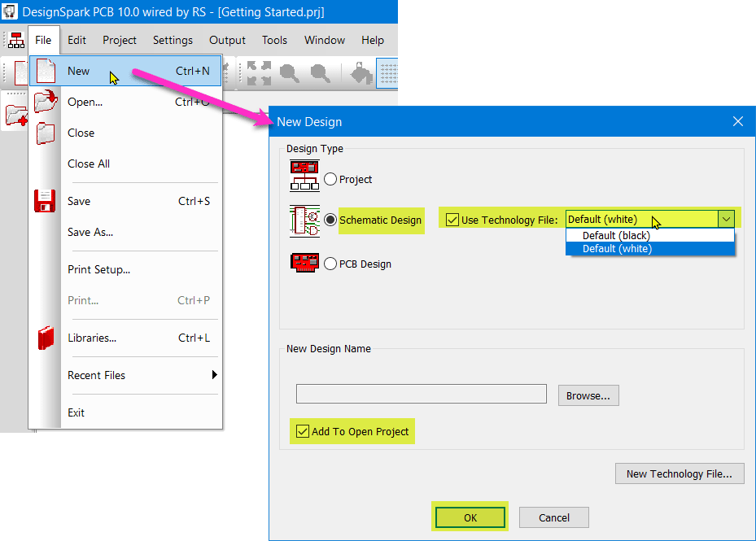Click the OK button
Viewport: 756px width, 541px height.
(470, 517)
